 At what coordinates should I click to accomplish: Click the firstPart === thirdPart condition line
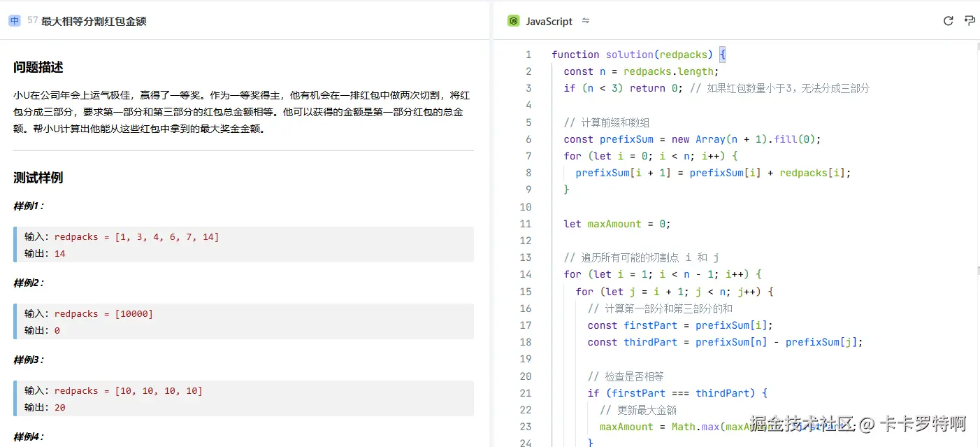(677, 393)
